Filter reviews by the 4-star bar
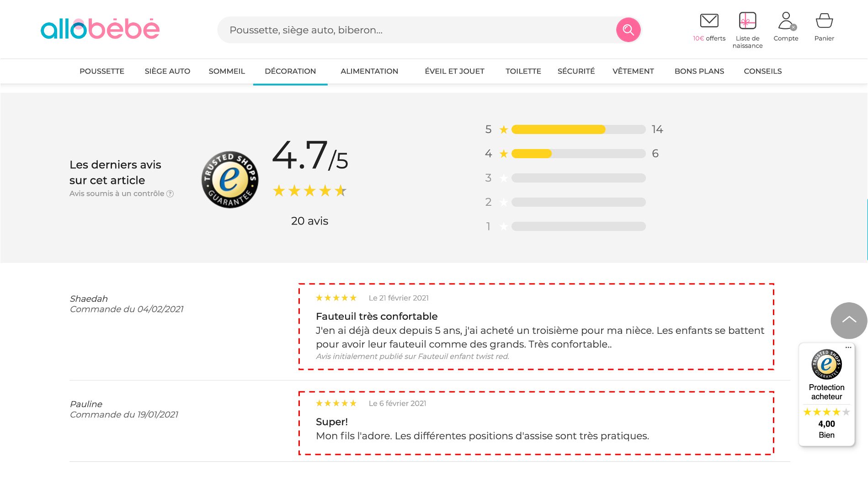The height and width of the screenshot is (477, 868). coord(578,154)
